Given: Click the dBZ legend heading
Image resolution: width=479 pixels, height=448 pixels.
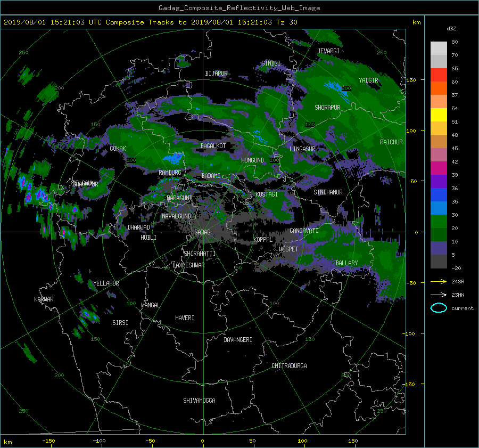Looking at the screenshot, I should point(451,29).
